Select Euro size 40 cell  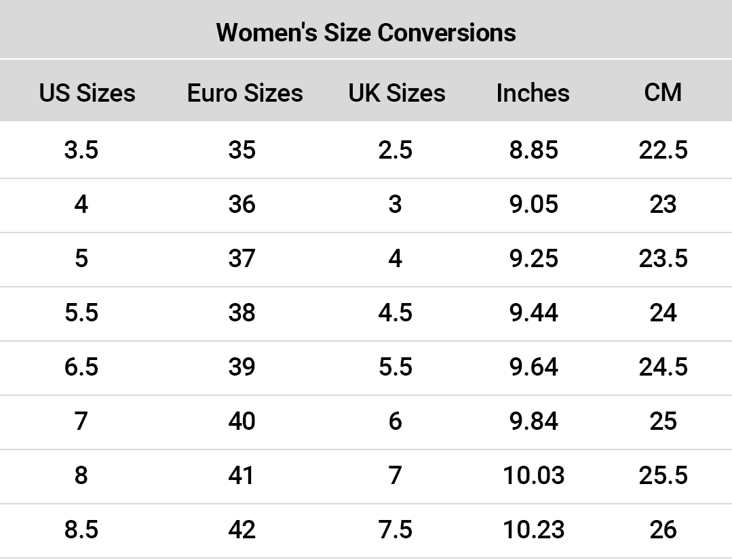pos(242,421)
